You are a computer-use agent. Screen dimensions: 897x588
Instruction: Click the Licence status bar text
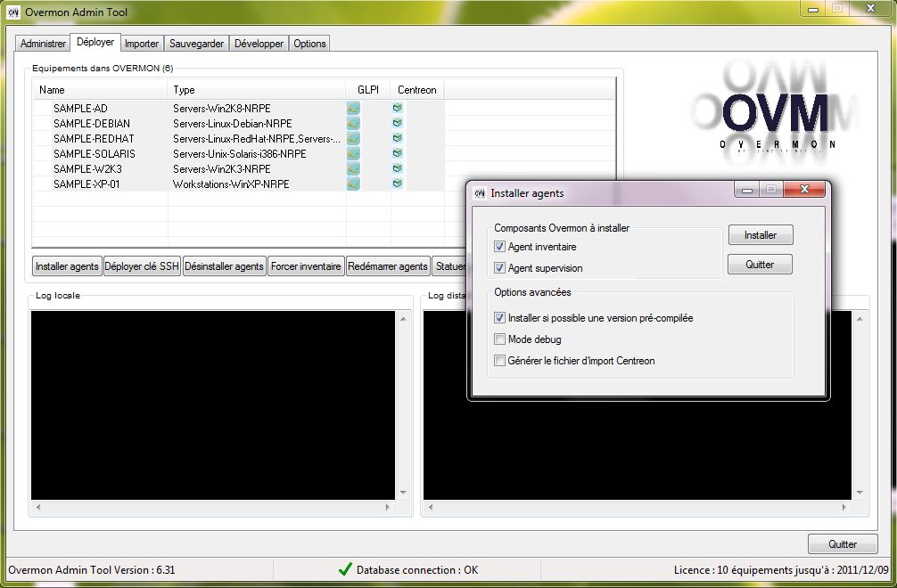click(x=781, y=569)
